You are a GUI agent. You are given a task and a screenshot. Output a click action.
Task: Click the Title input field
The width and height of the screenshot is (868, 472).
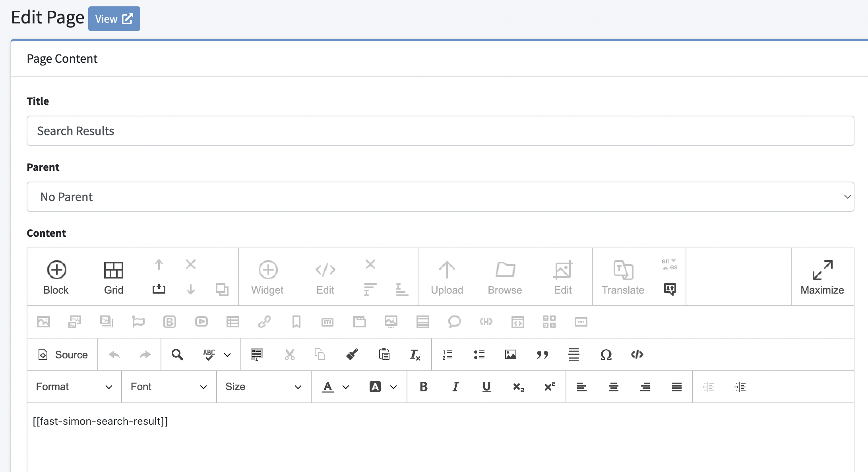point(440,131)
